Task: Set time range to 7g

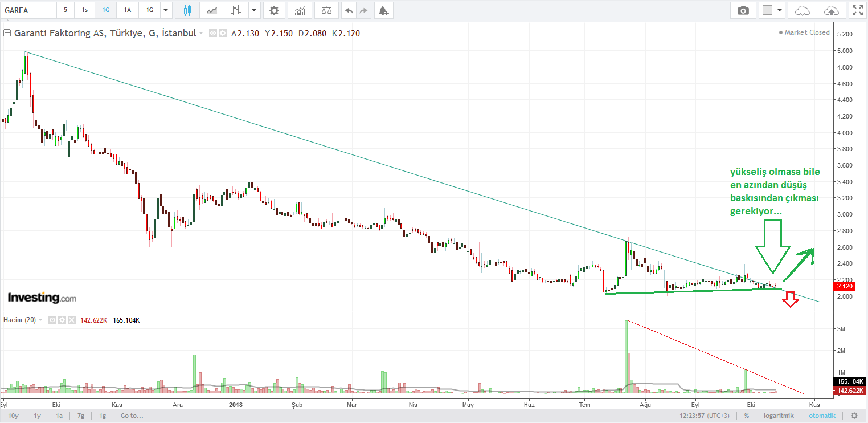Action: (81, 416)
